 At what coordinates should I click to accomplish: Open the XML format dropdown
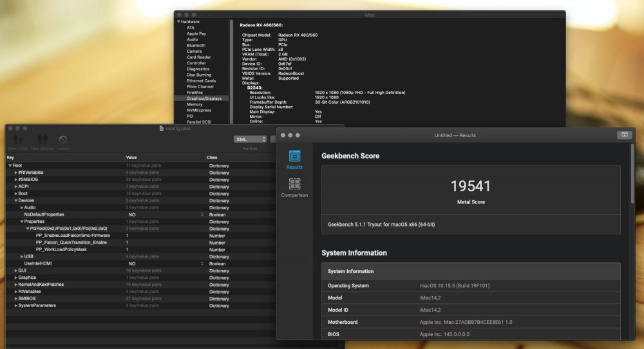(x=250, y=139)
